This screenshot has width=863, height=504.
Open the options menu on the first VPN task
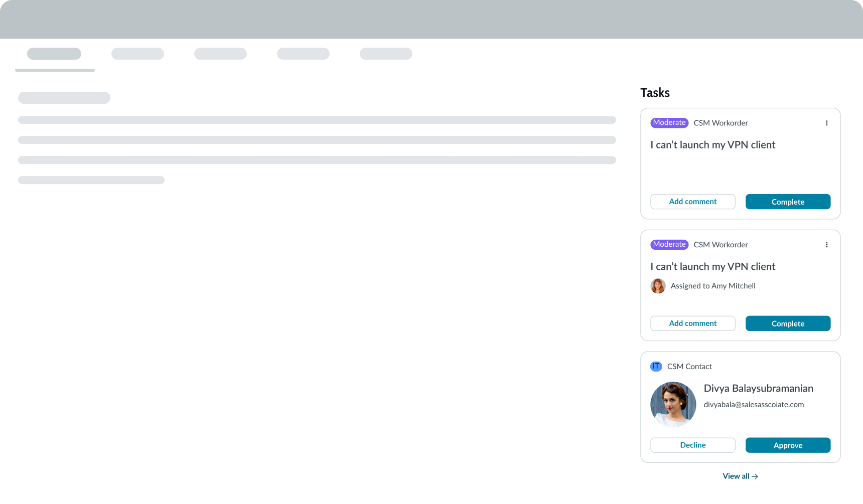(x=827, y=122)
